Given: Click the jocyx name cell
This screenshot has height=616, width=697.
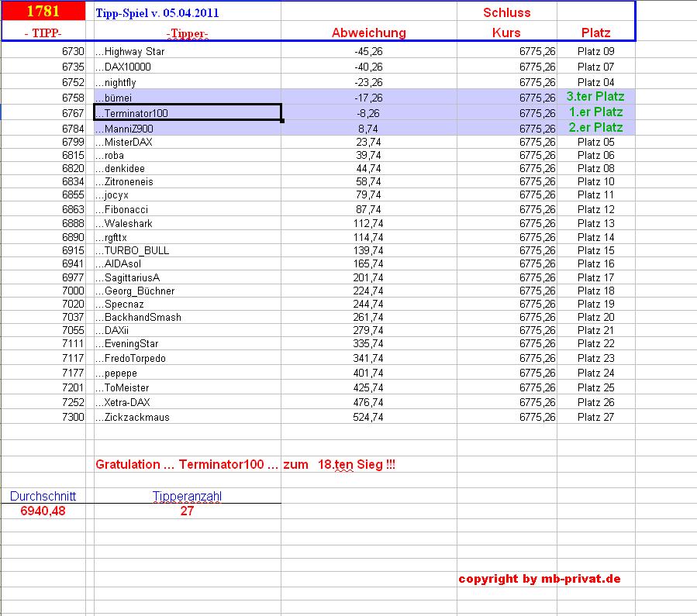Looking at the screenshot, I should 187,195.
